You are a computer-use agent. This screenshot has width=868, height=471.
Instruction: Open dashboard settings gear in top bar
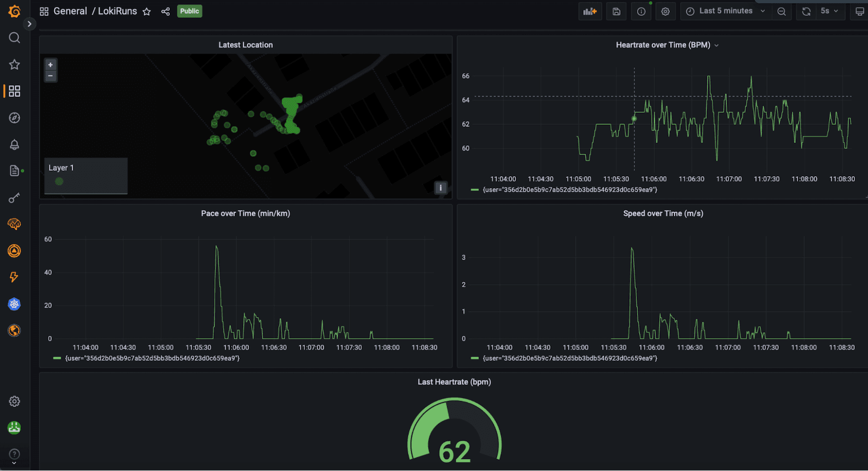tap(666, 11)
